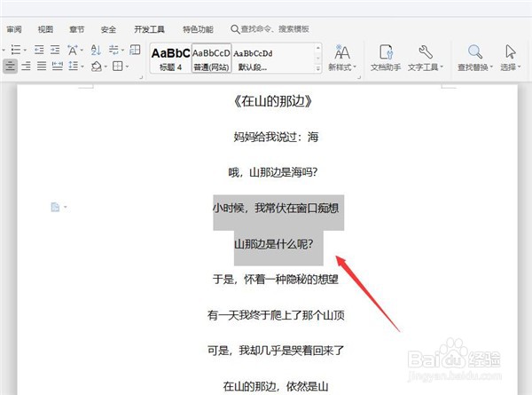
Task: Click line 妈妈给我说过：海
Action: point(276,137)
